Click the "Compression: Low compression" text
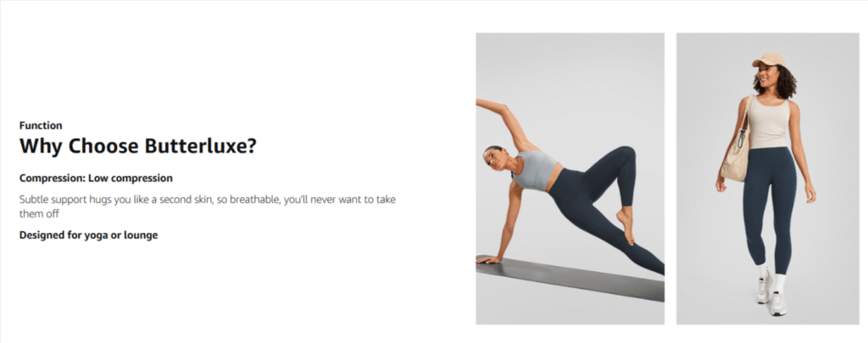This screenshot has width=868, height=343. click(96, 178)
